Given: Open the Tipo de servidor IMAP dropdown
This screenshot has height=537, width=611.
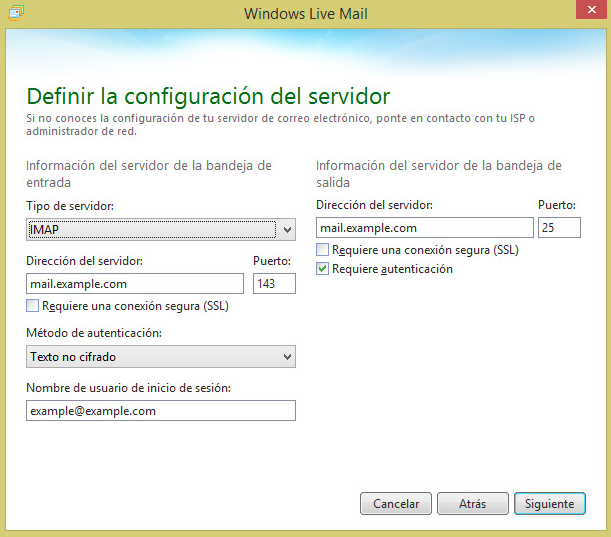Looking at the screenshot, I should click(x=161, y=230).
